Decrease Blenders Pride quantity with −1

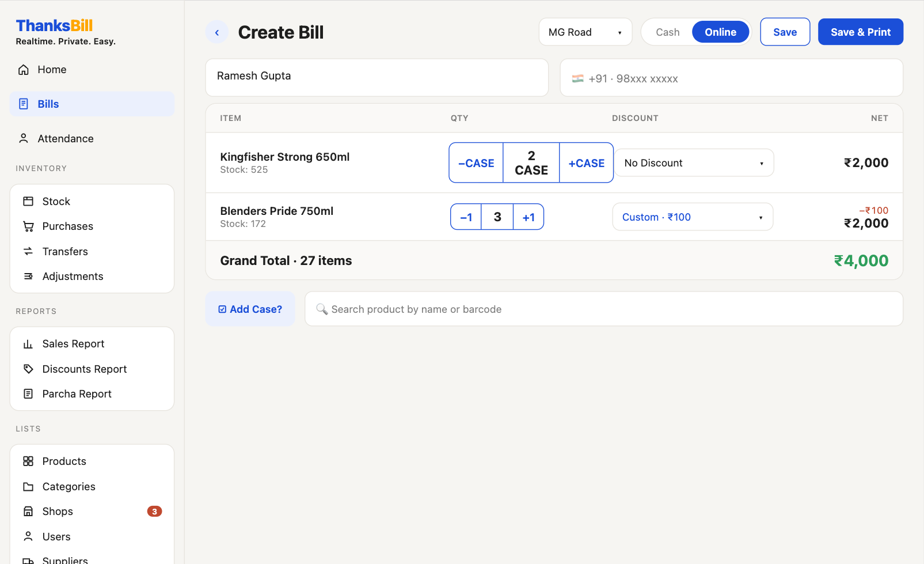pos(466,217)
